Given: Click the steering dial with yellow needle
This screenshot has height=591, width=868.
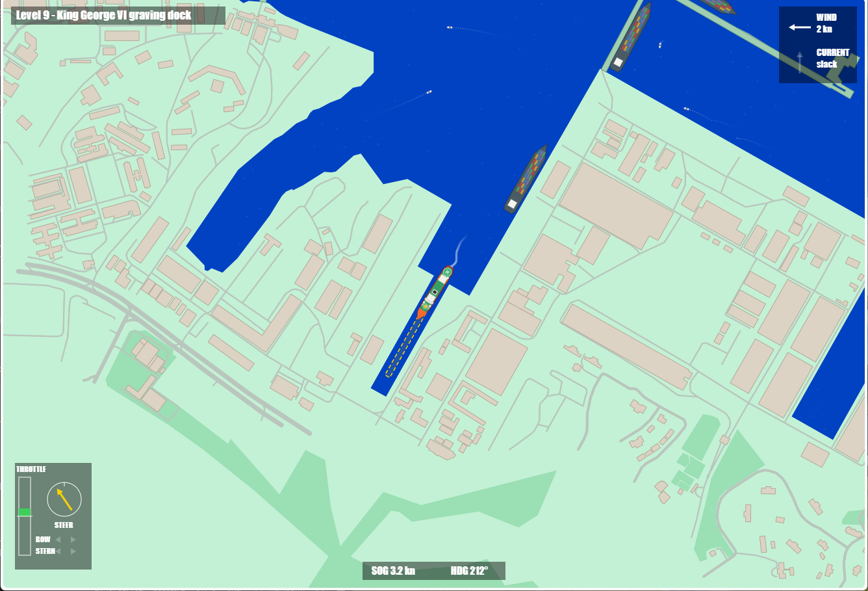Looking at the screenshot, I should point(64,499).
